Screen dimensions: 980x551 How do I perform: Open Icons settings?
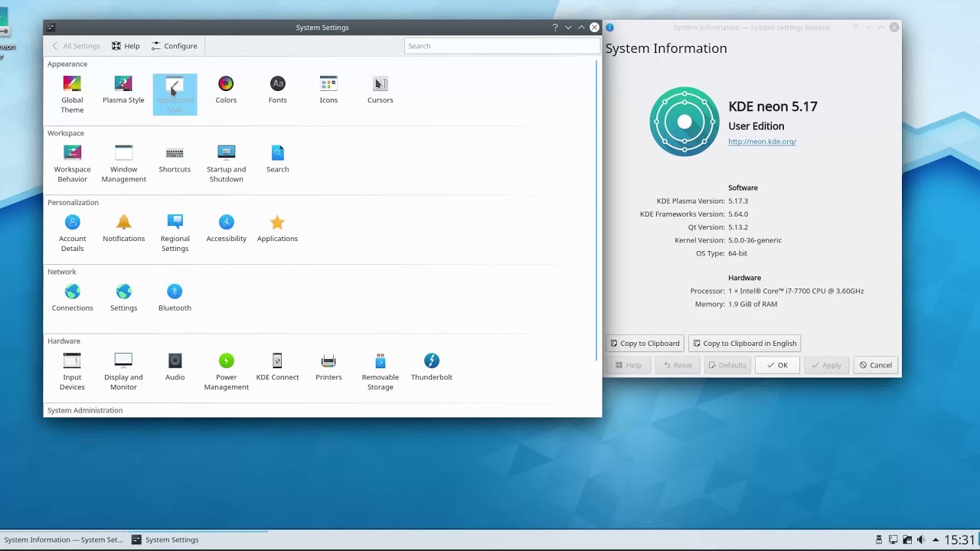click(328, 90)
